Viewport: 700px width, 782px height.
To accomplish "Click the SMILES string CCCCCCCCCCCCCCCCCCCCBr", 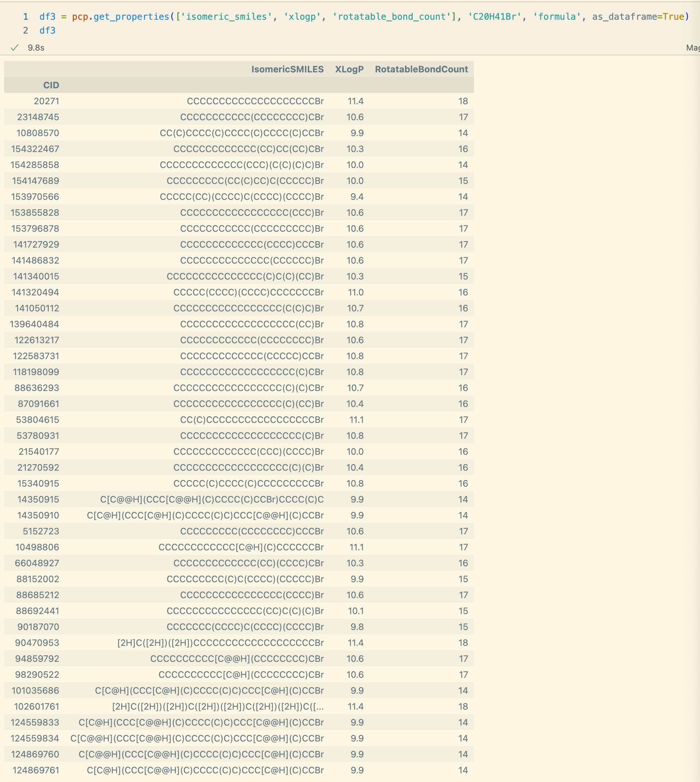I will click(255, 101).
